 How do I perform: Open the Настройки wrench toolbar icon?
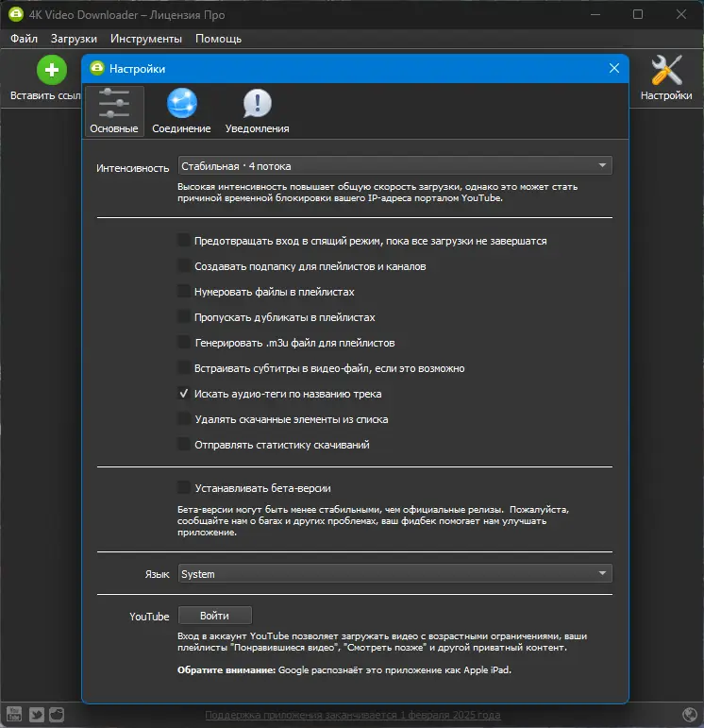pos(666,70)
